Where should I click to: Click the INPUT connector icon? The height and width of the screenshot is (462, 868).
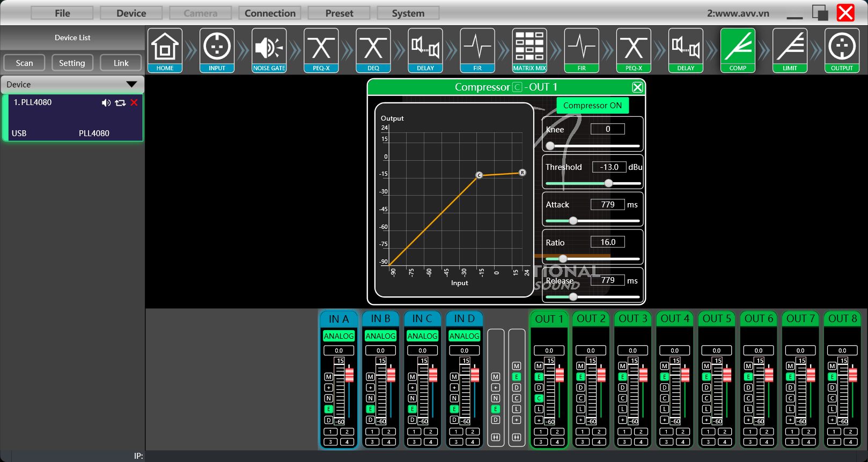point(217,50)
